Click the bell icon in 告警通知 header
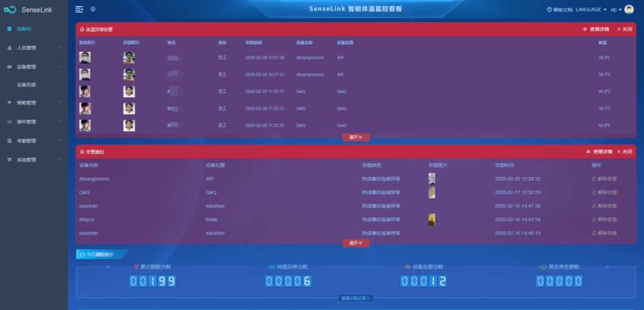 pos(82,152)
